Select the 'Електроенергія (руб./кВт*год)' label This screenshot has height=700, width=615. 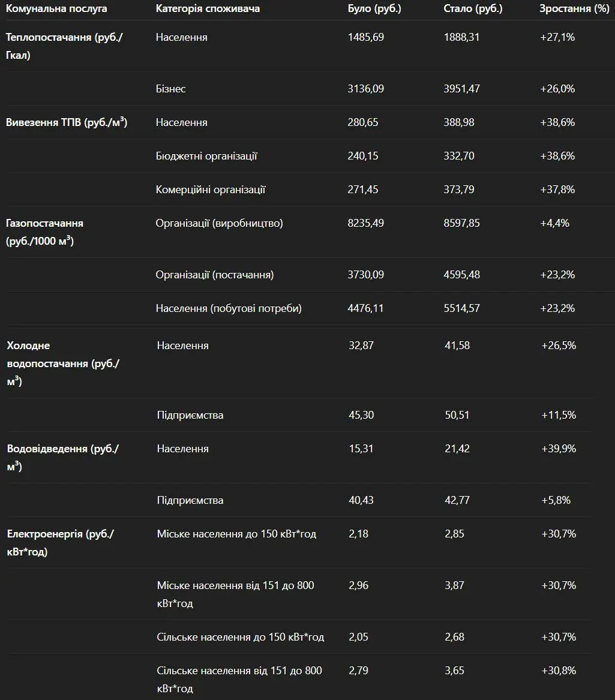coord(60,543)
